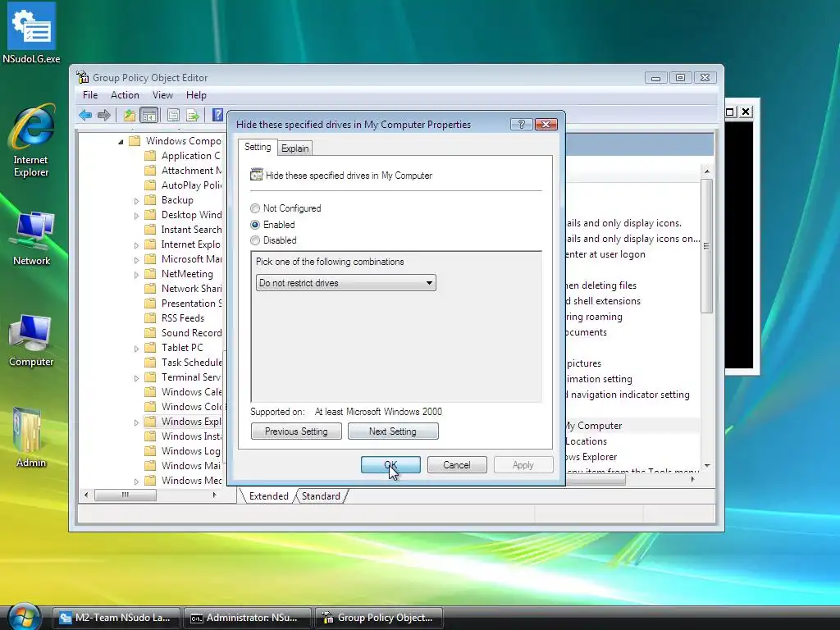840x630 pixels.
Task: Select the Not Configured radio button
Action: (x=255, y=208)
